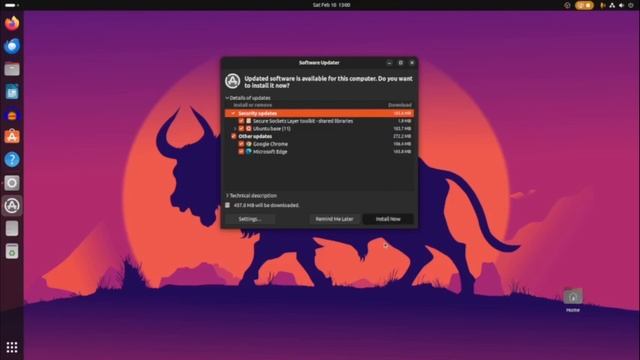Image resolution: width=640 pixels, height=360 pixels.
Task: Click the volume icon in the top bar
Action: tap(622, 5)
